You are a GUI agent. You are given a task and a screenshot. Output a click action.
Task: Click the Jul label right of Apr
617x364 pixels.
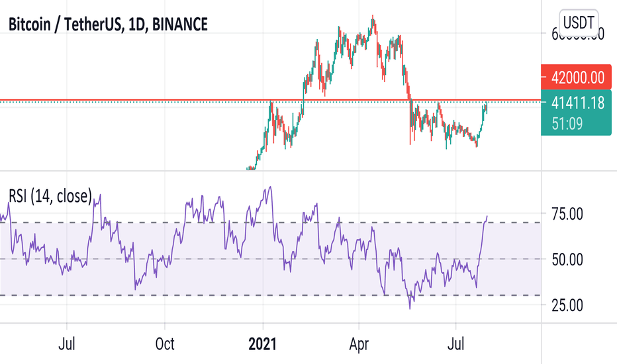pos(456,344)
